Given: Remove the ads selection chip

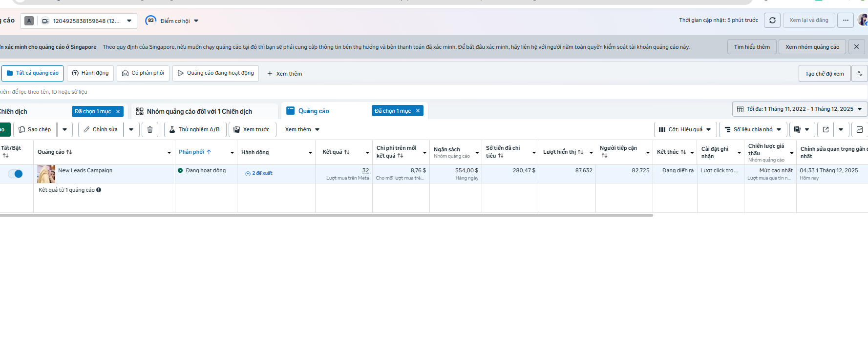Looking at the screenshot, I should point(418,111).
